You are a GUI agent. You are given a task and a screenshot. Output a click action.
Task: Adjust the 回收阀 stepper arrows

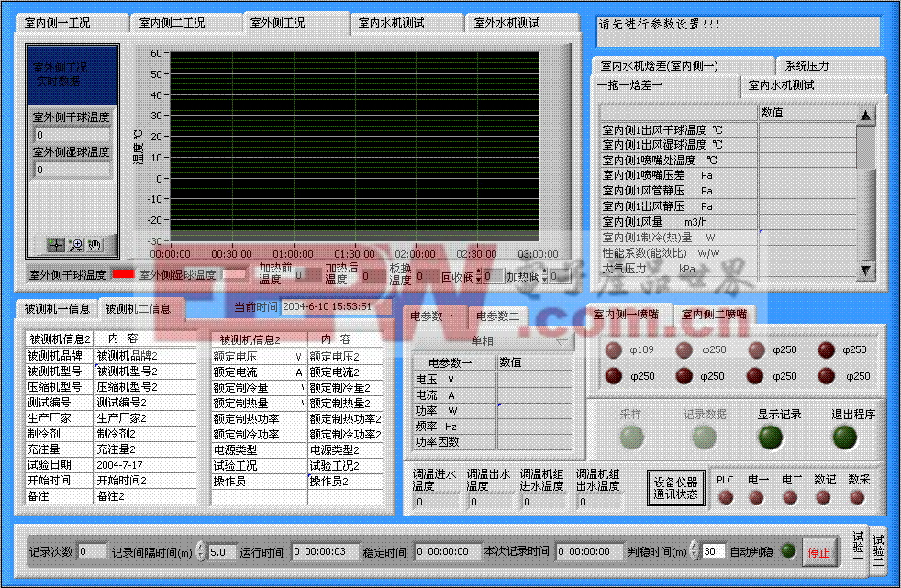479,276
